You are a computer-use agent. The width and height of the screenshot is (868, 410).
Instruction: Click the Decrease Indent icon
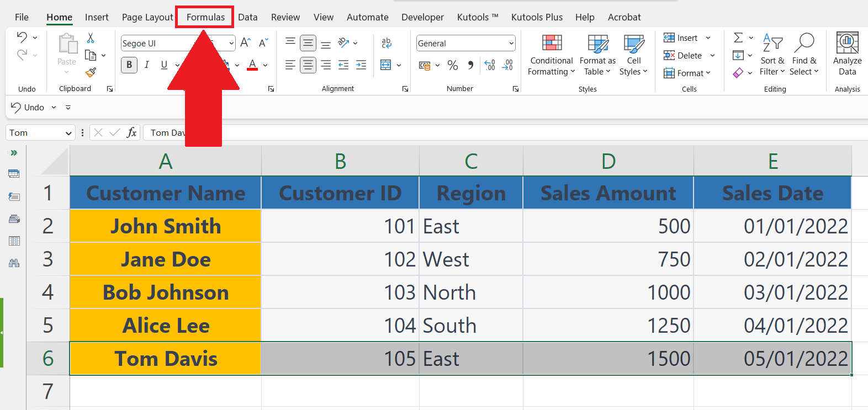tap(343, 65)
